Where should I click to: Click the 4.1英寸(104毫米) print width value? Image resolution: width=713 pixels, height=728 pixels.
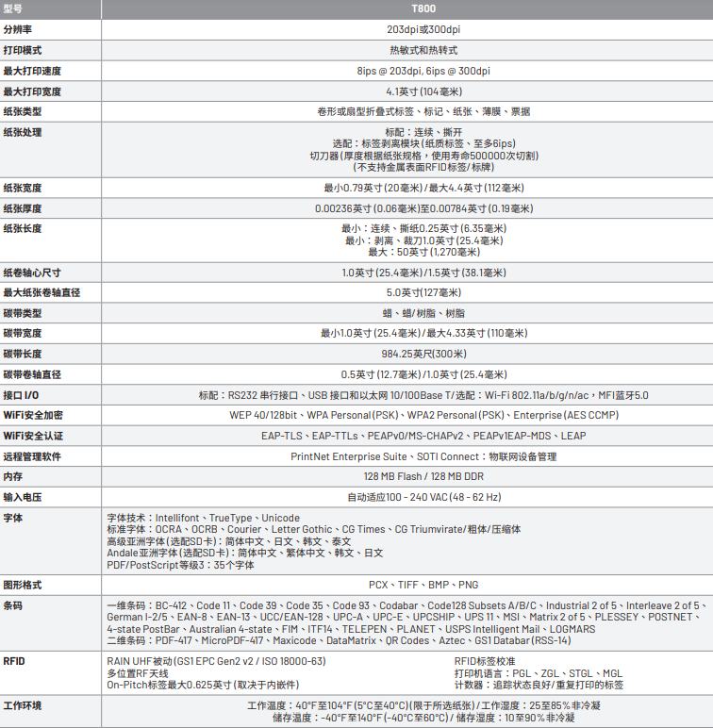[x=423, y=91]
